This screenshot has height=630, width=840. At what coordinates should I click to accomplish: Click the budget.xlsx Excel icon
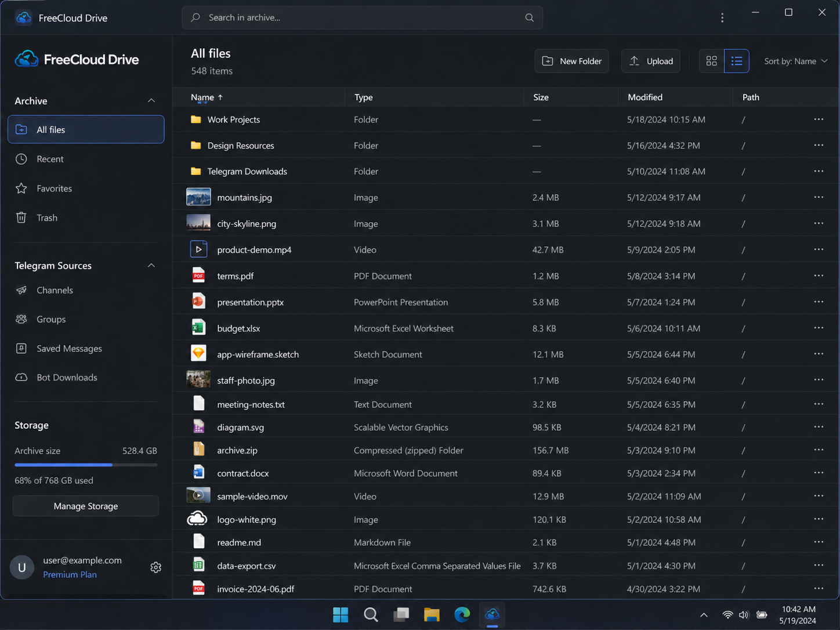(198, 327)
